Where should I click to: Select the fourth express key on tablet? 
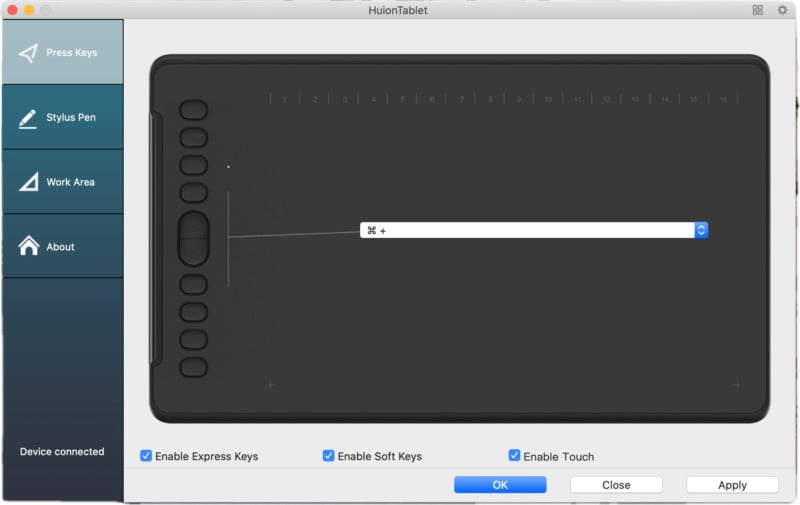(193, 192)
